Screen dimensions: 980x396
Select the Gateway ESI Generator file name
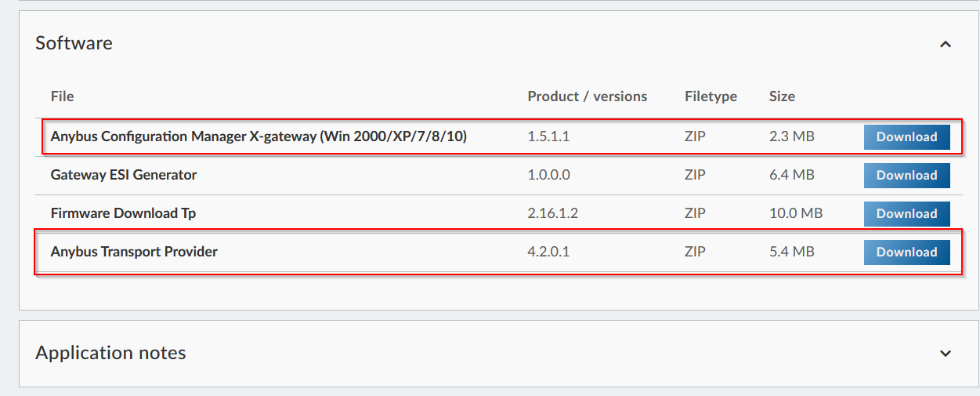(124, 175)
